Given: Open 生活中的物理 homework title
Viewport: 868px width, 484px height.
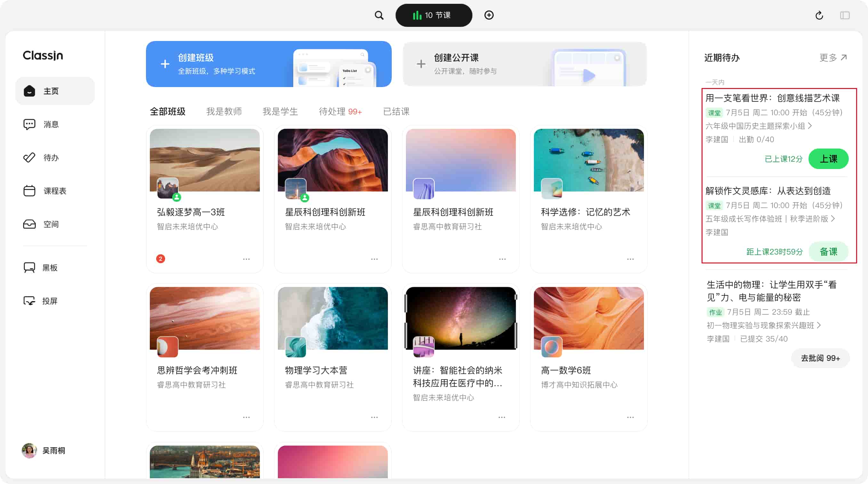Looking at the screenshot, I should (x=772, y=291).
